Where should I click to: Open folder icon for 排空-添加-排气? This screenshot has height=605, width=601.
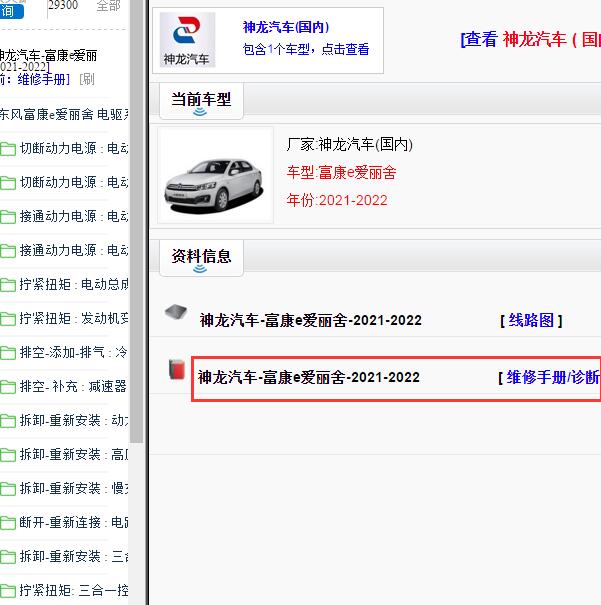(8, 353)
